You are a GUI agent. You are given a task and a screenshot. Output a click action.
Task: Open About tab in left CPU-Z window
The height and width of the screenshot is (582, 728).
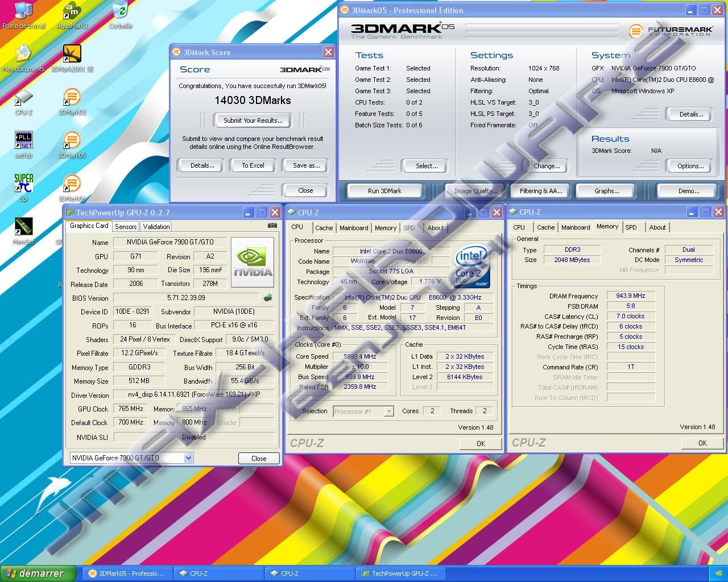pyautogui.click(x=436, y=228)
